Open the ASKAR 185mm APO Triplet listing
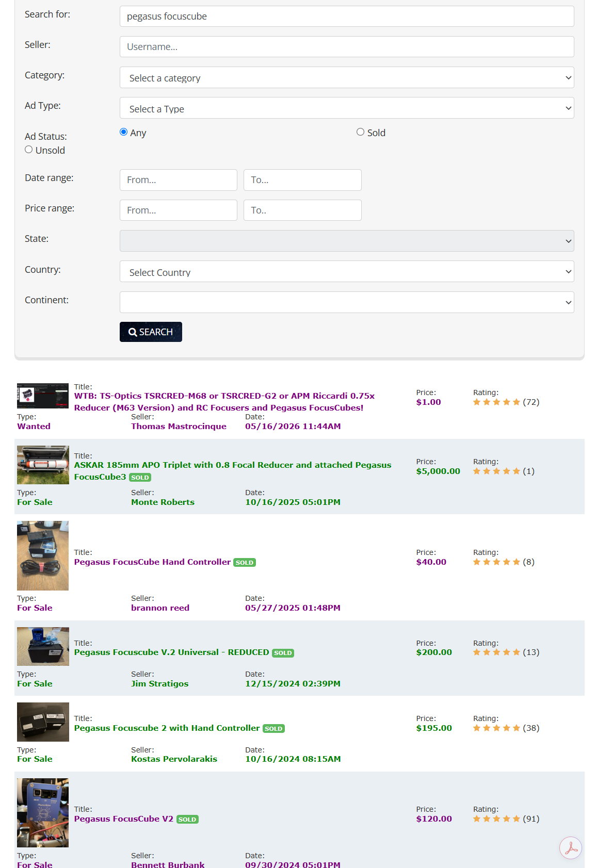This screenshot has width=596, height=868. 233,471
